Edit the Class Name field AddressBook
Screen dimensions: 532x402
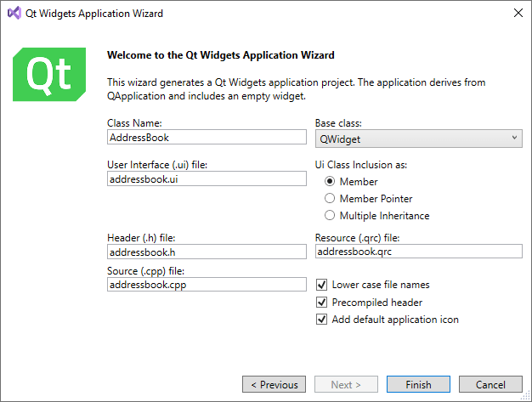(207, 137)
